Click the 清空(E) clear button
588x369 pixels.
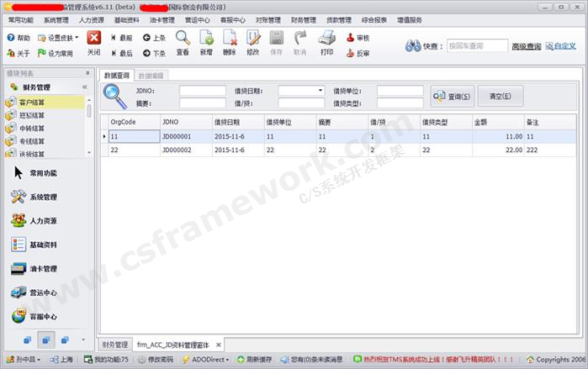tap(500, 96)
